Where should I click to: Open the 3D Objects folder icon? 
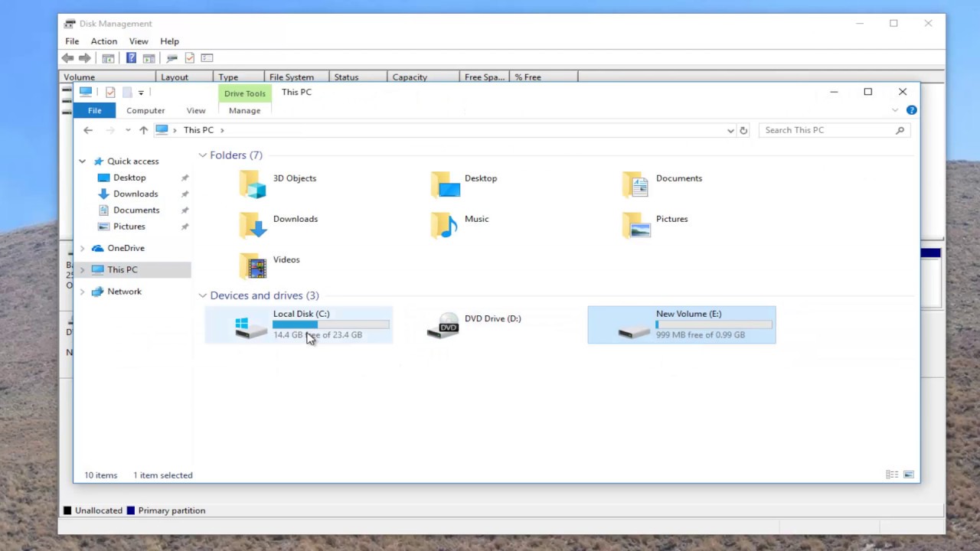[x=253, y=184]
